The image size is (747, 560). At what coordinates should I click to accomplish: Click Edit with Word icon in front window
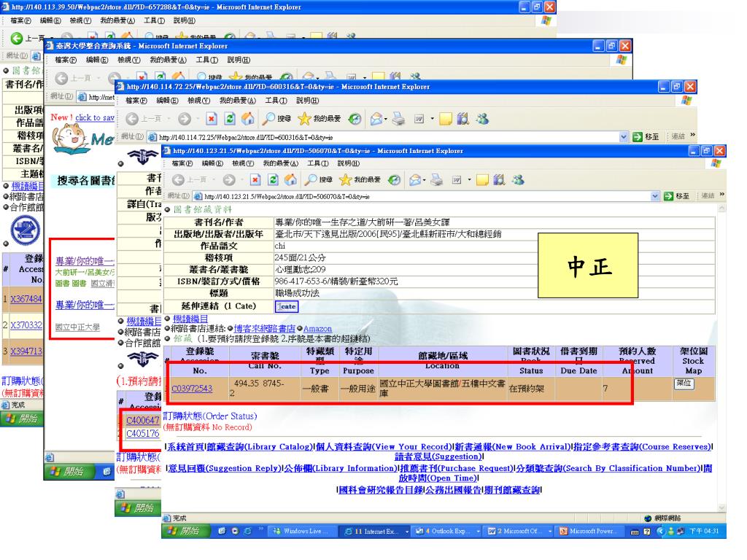pyautogui.click(x=457, y=180)
